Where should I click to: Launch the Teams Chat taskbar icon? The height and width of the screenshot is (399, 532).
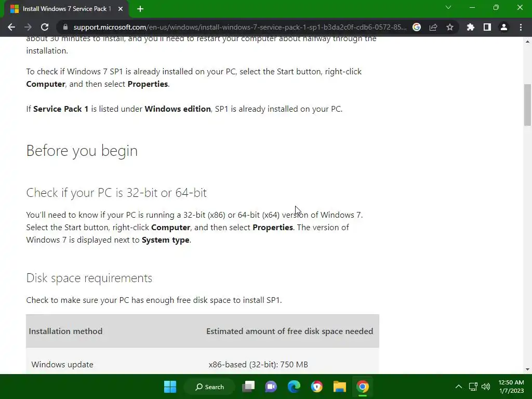[x=271, y=387]
